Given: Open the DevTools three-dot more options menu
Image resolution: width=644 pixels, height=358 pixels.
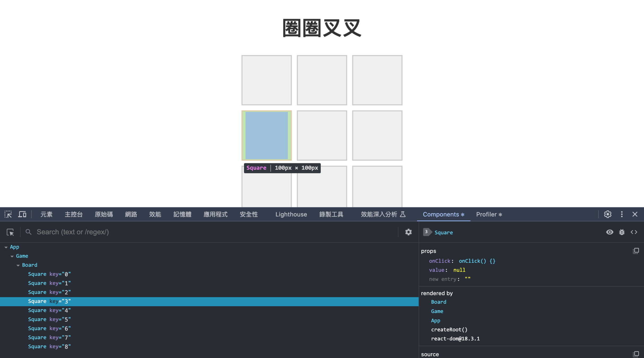Looking at the screenshot, I should tap(622, 214).
